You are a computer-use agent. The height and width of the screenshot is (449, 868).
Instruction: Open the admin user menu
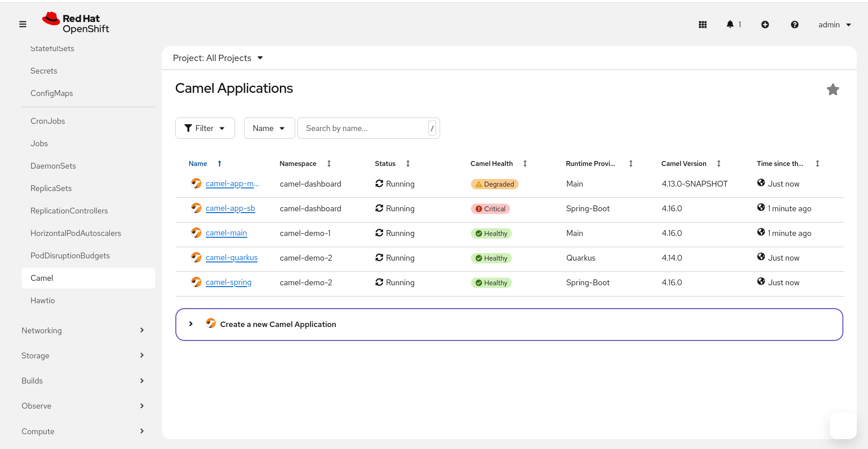pos(834,25)
